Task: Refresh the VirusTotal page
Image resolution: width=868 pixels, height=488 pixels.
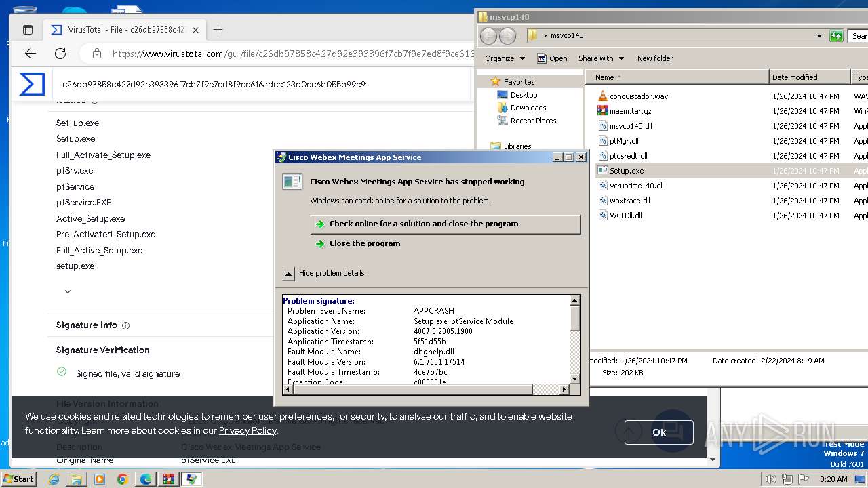Action: pyautogui.click(x=60, y=54)
